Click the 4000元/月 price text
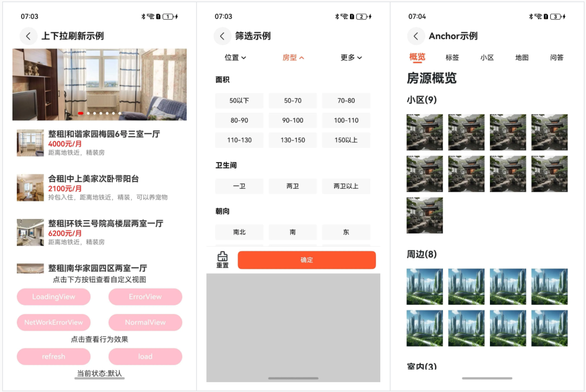This screenshot has width=586, height=392. [x=65, y=144]
